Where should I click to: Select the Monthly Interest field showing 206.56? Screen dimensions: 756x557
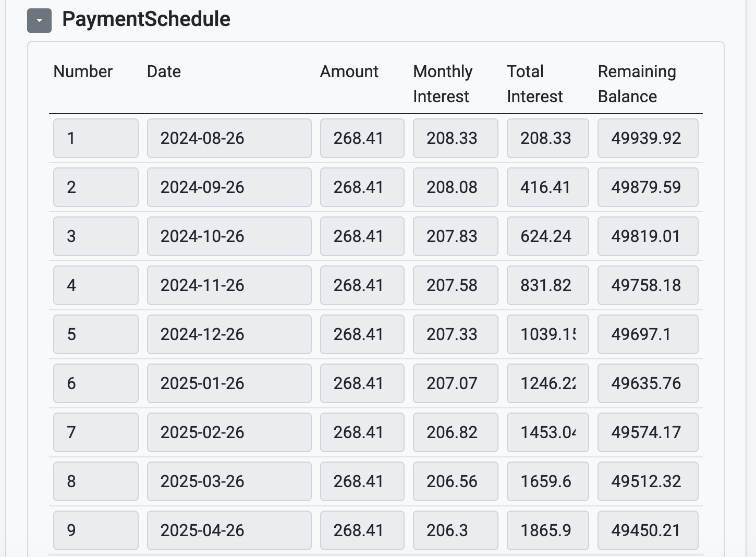click(455, 481)
